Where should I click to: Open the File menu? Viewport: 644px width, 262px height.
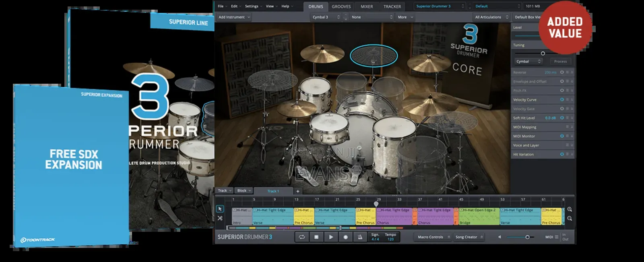pyautogui.click(x=223, y=6)
